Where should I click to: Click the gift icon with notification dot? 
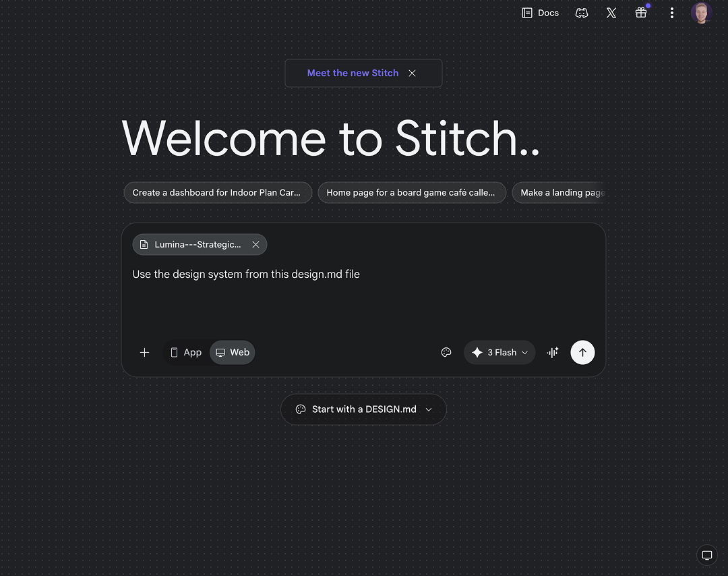tap(641, 13)
